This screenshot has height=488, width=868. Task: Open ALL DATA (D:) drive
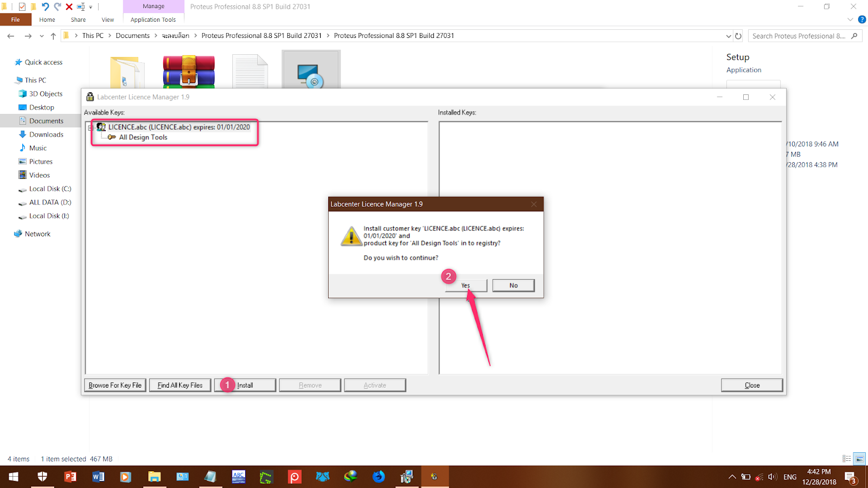coord(50,202)
